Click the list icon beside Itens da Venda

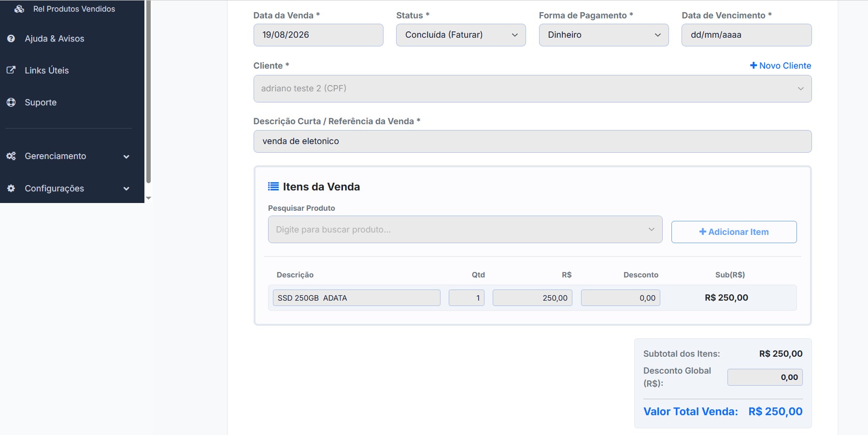(x=273, y=186)
